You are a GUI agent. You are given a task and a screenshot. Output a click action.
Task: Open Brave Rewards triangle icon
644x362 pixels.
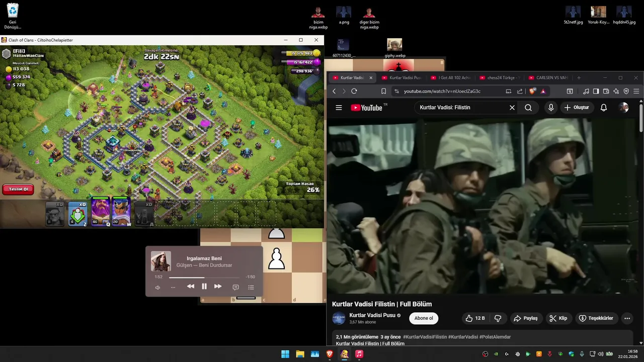click(543, 92)
